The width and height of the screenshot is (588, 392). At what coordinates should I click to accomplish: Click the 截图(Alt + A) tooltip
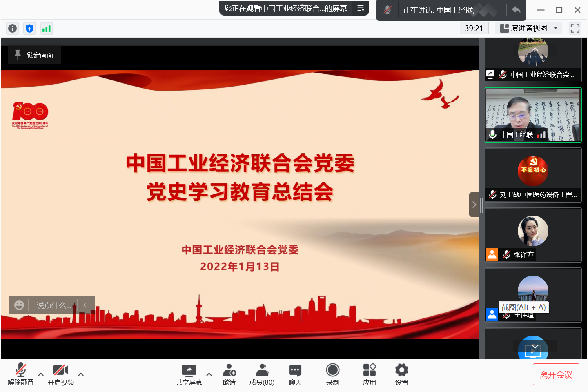click(523, 307)
